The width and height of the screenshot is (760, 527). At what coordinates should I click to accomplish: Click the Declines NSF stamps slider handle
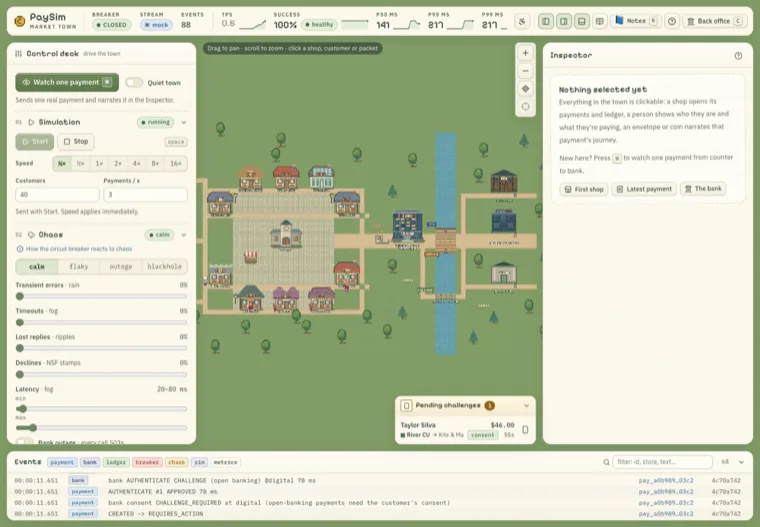pos(20,374)
